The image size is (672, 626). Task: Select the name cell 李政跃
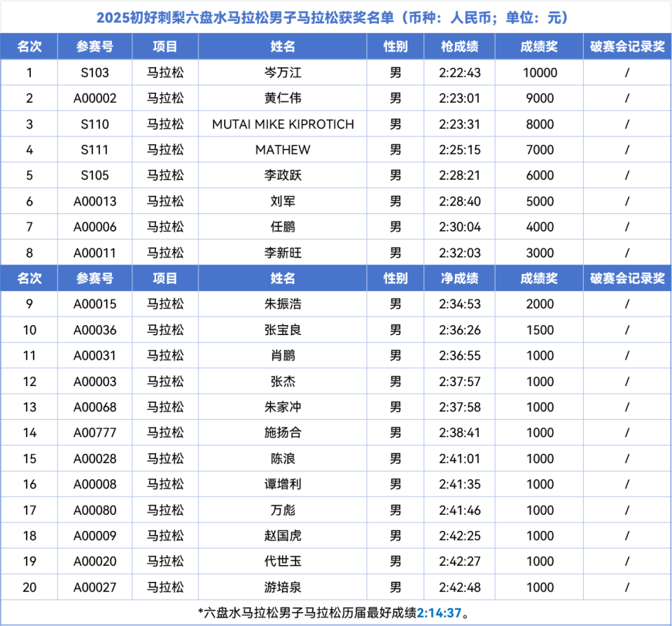pyautogui.click(x=283, y=176)
